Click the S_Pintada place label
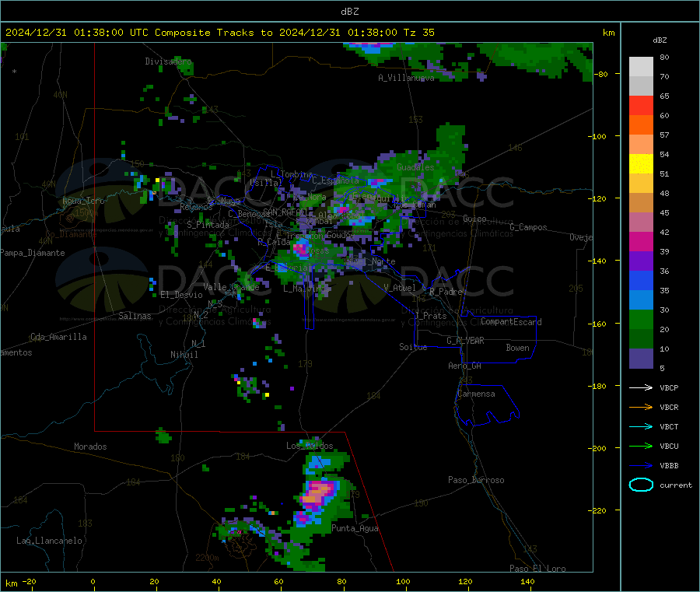Image resolution: width=700 pixels, height=592 pixels. click(x=208, y=225)
